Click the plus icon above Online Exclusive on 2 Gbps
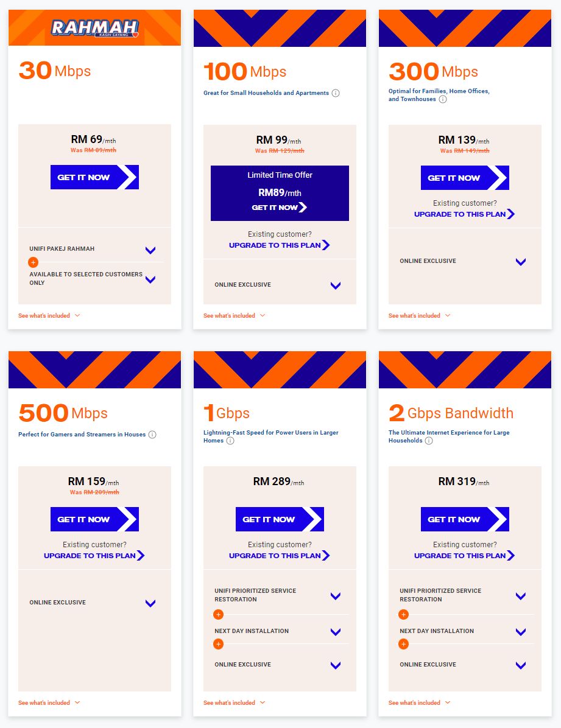This screenshot has width=561, height=728. (403, 644)
